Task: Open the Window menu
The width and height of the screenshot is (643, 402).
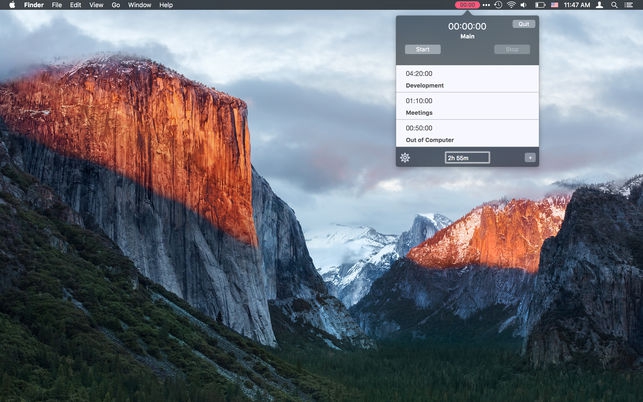Action: coord(140,5)
